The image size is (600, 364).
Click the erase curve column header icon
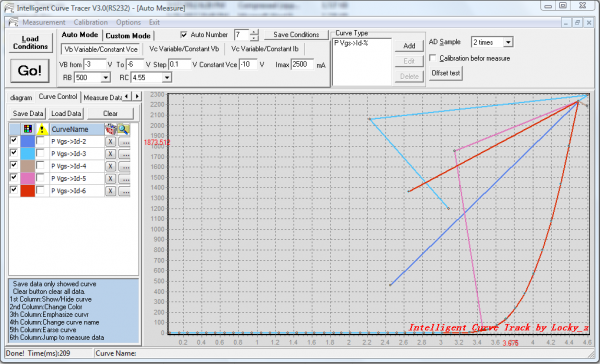point(110,129)
